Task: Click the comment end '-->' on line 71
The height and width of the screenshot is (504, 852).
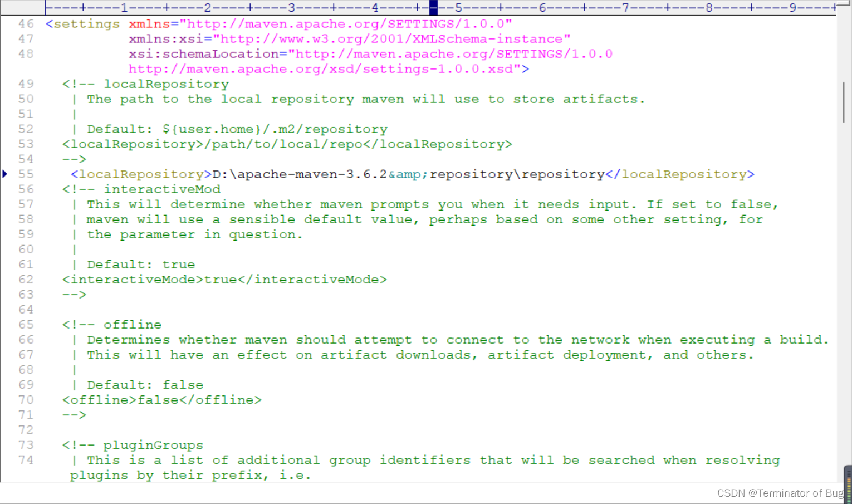Action: [75, 415]
